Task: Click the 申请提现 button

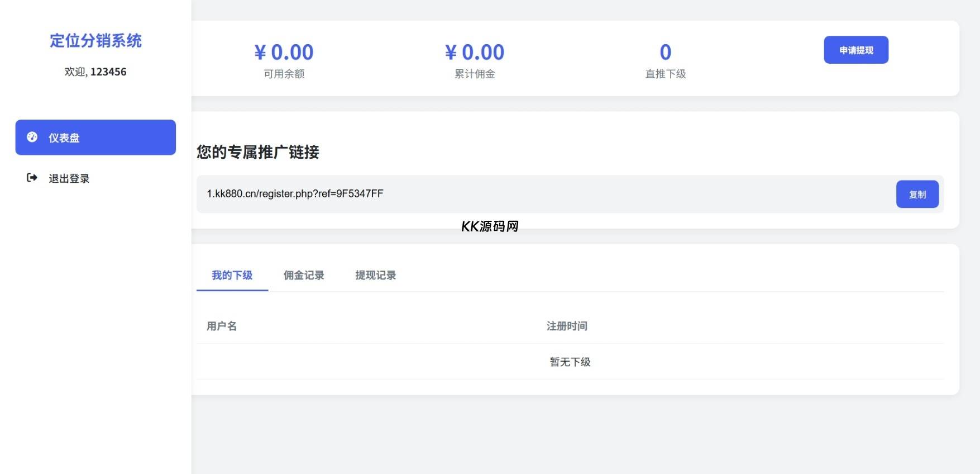Action: pyautogui.click(x=856, y=50)
